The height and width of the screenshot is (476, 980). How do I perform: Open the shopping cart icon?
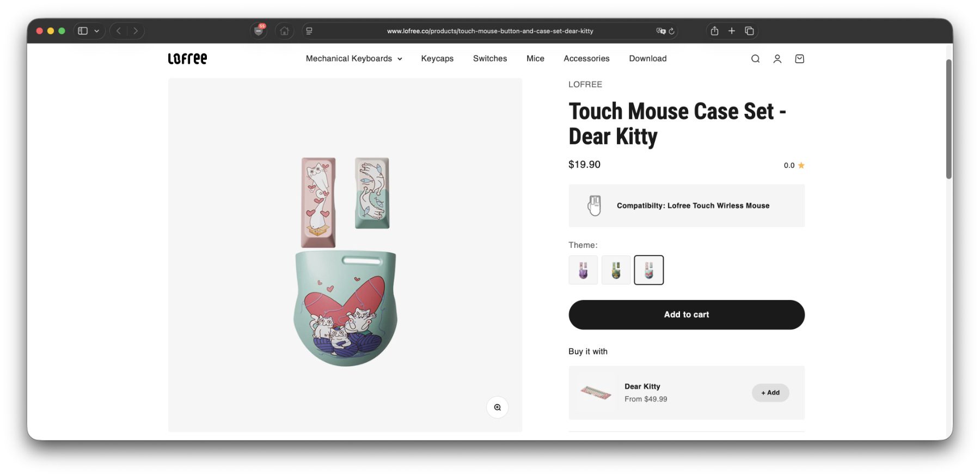point(799,59)
